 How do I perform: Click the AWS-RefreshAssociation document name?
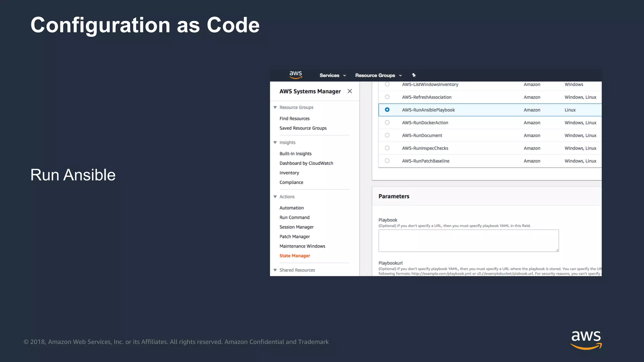click(x=426, y=97)
